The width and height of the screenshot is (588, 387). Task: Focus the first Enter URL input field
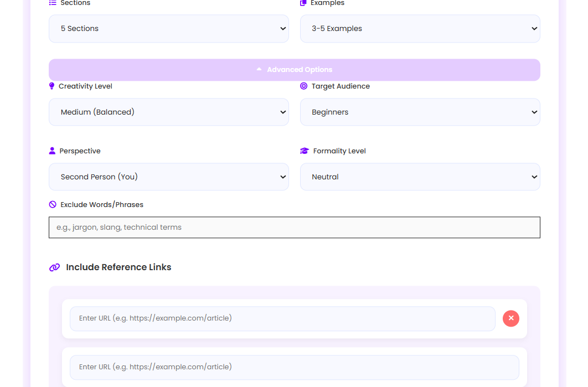click(x=282, y=318)
